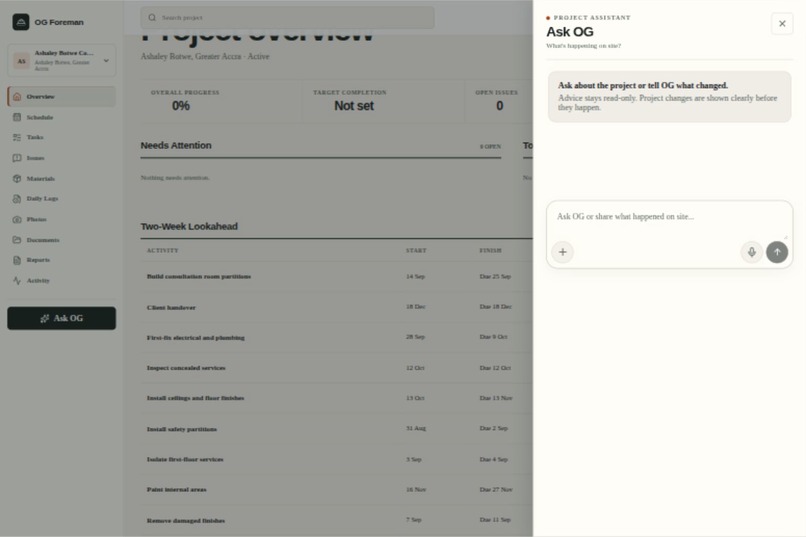Click the OG Foreman helmet logo

tap(21, 22)
